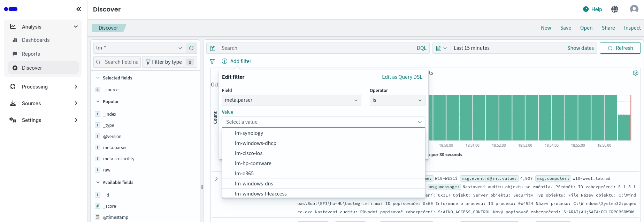Open Dashboards in the sidebar
This screenshot has height=222, width=644.
click(x=36, y=40)
